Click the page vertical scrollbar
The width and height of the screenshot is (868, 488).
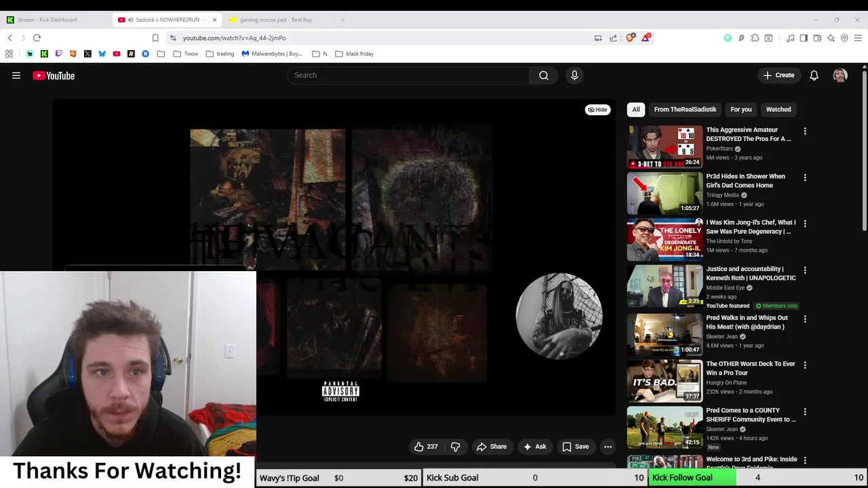[864, 149]
